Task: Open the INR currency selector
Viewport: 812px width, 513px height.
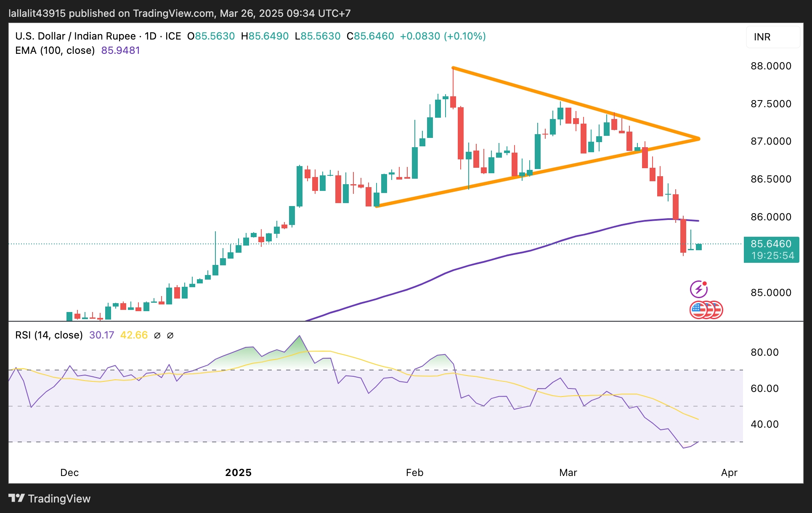Action: click(772, 37)
